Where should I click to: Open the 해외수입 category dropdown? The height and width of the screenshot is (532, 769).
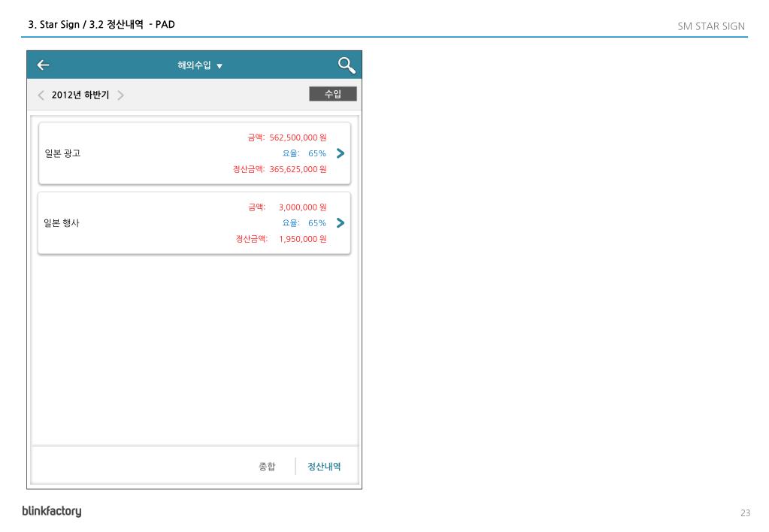coord(200,65)
